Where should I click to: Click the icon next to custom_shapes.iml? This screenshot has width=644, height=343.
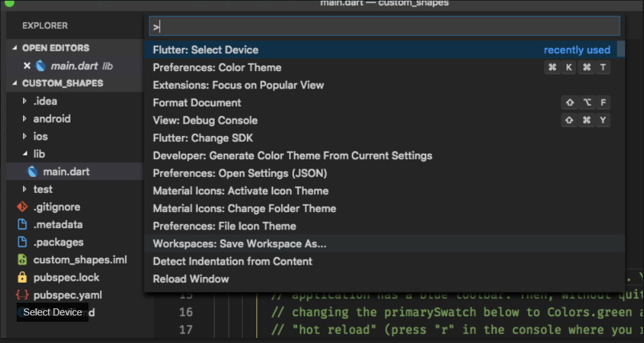pos(22,260)
